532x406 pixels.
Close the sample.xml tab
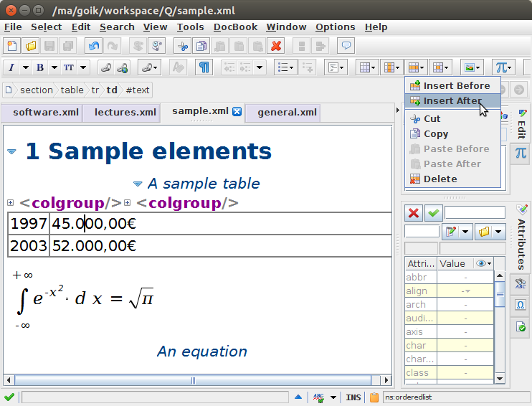pos(237,111)
